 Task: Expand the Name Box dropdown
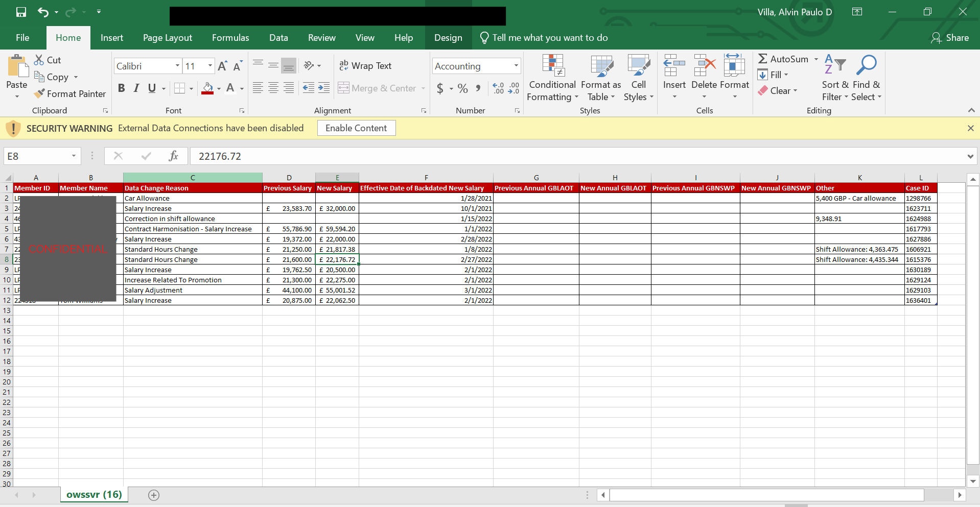(74, 156)
